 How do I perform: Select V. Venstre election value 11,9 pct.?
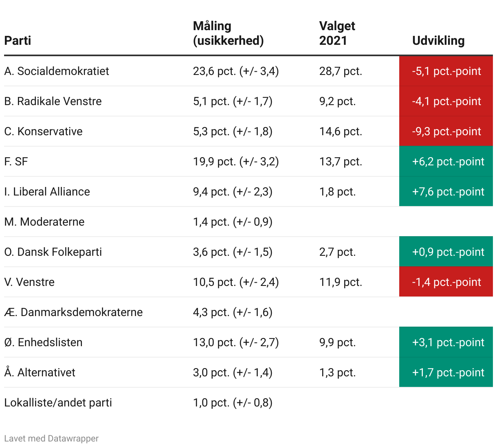(x=341, y=282)
